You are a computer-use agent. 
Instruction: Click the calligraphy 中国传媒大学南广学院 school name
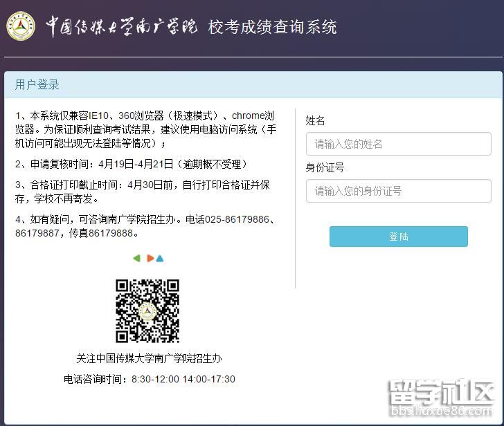(121, 26)
